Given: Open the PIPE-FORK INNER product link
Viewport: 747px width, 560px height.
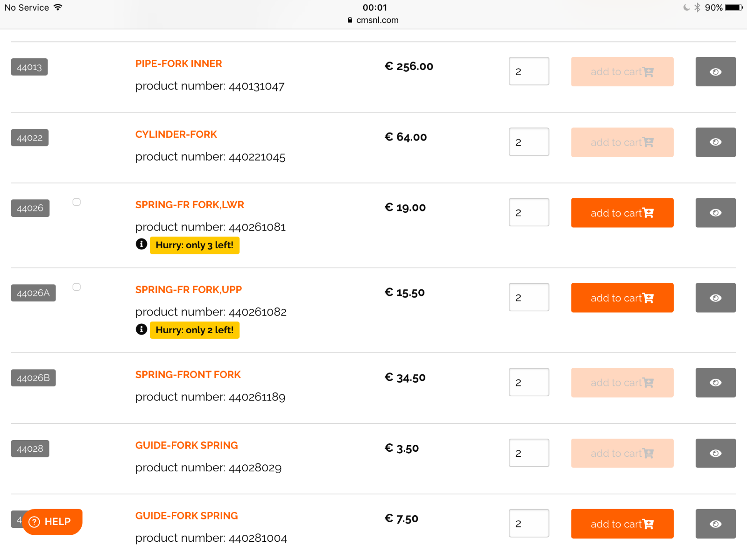Looking at the screenshot, I should (178, 64).
